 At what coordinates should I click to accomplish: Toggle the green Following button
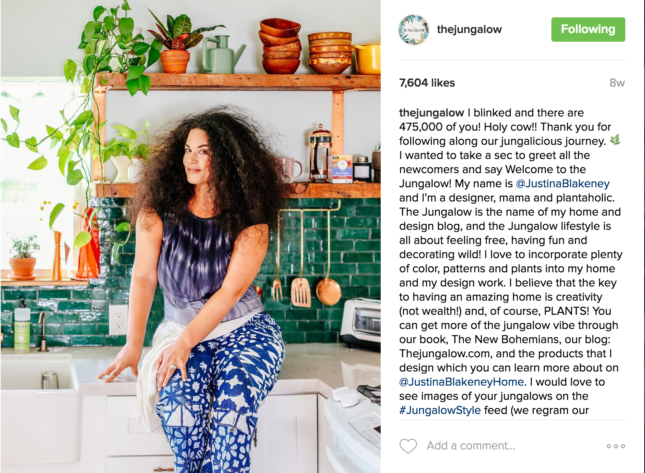588,29
